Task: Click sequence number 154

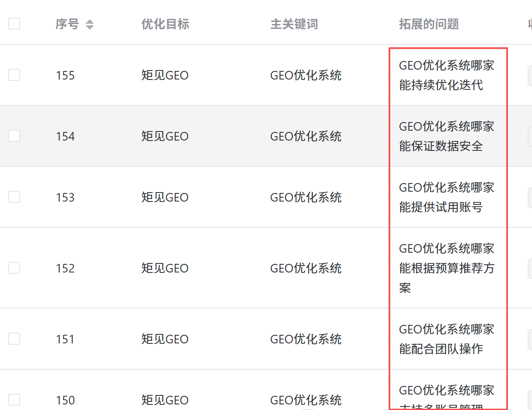Action: tap(65, 136)
